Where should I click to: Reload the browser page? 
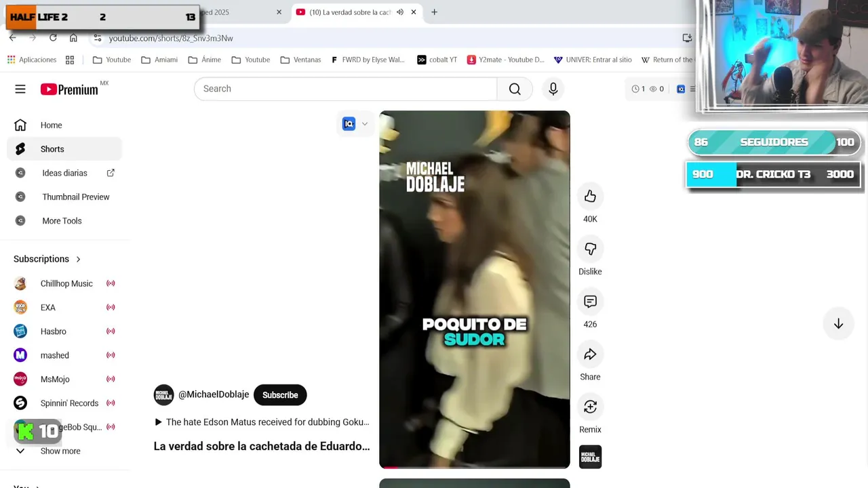[53, 38]
